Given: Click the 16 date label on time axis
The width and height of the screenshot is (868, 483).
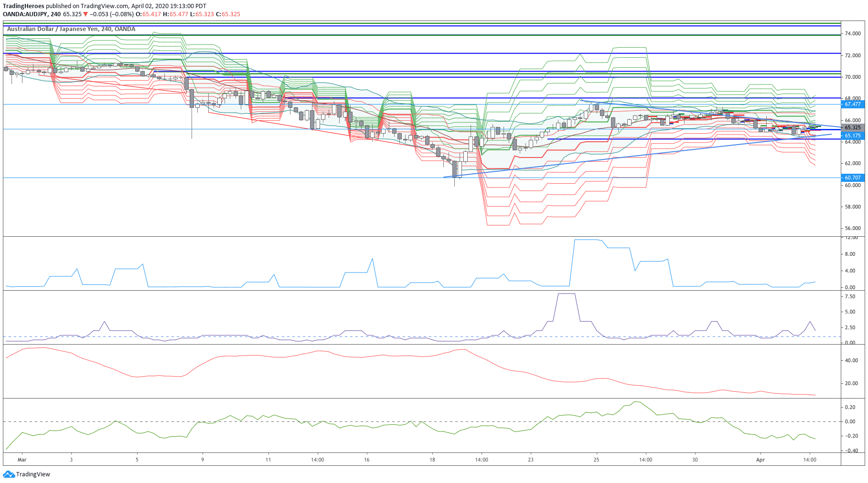Looking at the screenshot, I should 367,460.
